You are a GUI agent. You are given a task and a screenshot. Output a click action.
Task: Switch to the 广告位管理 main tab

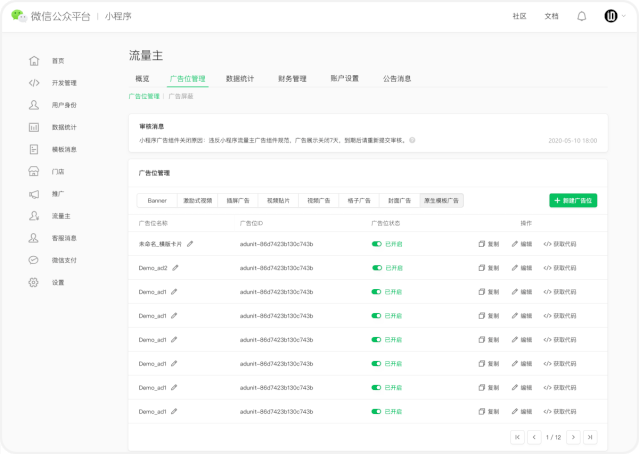coord(187,78)
